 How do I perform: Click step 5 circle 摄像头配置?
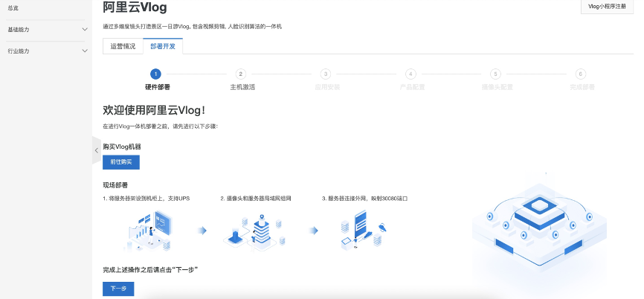point(496,74)
